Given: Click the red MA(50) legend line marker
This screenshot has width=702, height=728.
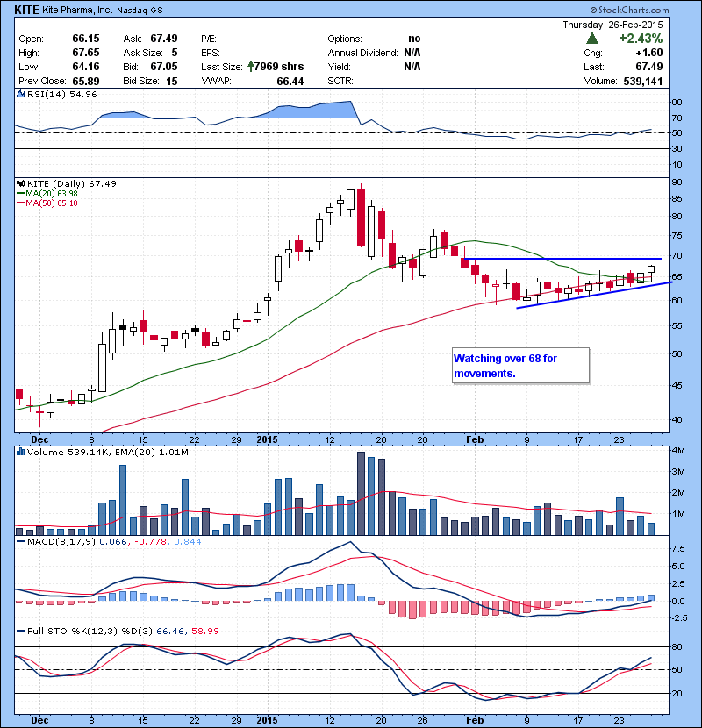Looking at the screenshot, I should click(21, 203).
